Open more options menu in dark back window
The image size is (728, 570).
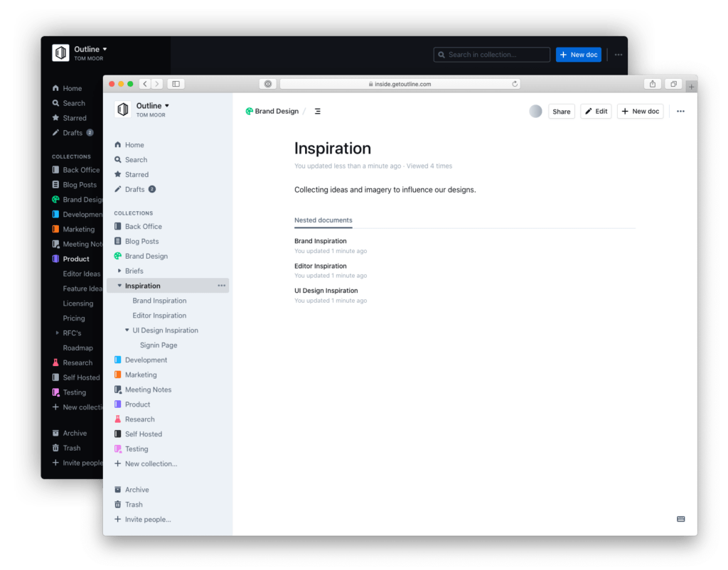click(619, 55)
